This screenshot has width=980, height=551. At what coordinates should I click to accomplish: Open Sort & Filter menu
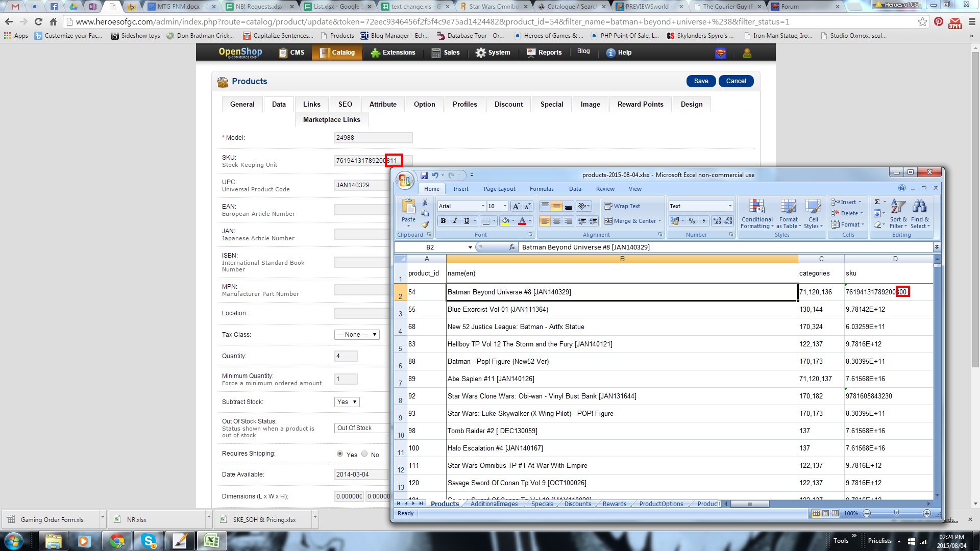(898, 214)
